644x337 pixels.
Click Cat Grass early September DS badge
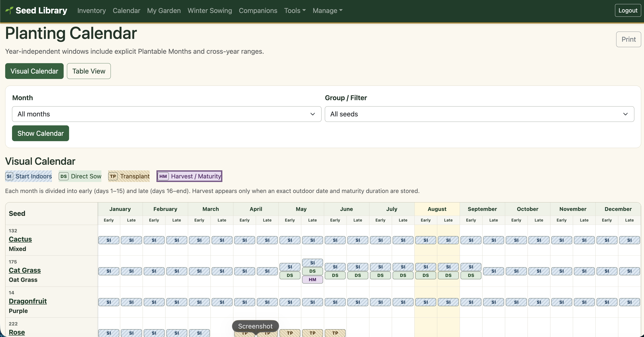471,275
